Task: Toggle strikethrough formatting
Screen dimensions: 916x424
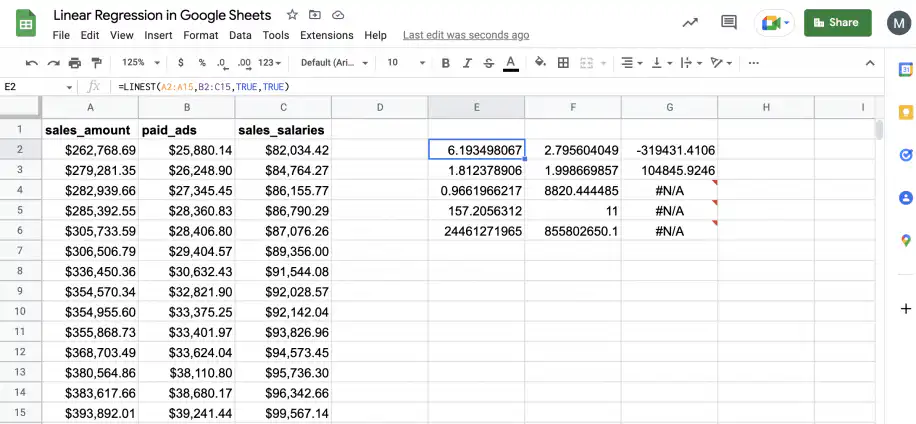Action: pos(489,63)
